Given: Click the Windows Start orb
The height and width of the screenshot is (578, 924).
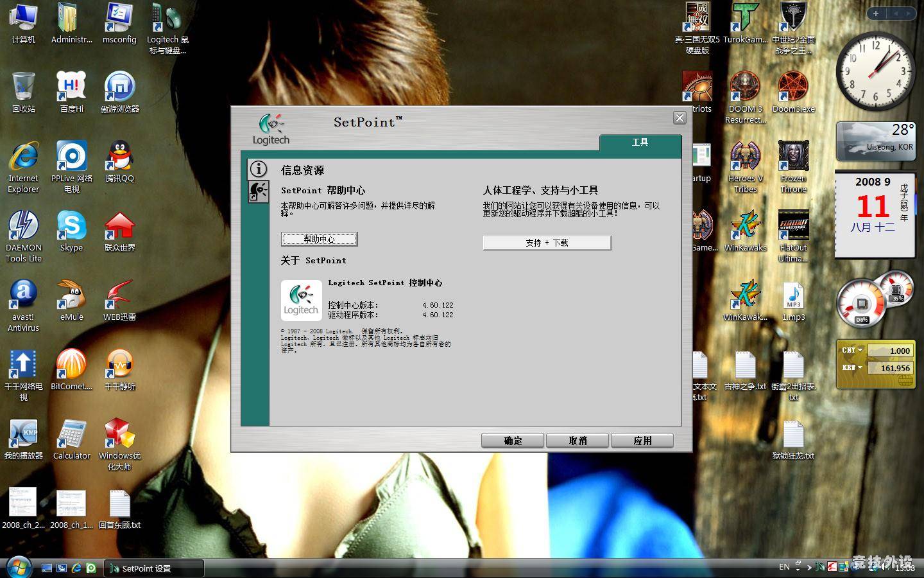Looking at the screenshot, I should pyautogui.click(x=17, y=567).
